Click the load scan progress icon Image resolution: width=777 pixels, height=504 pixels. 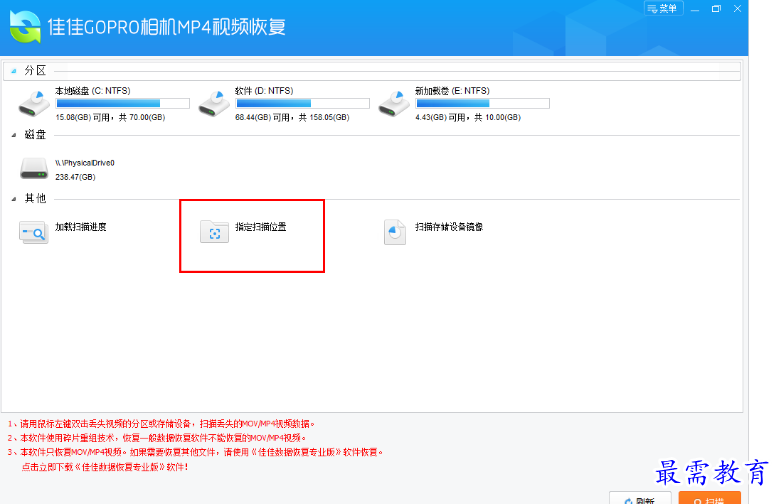[34, 232]
